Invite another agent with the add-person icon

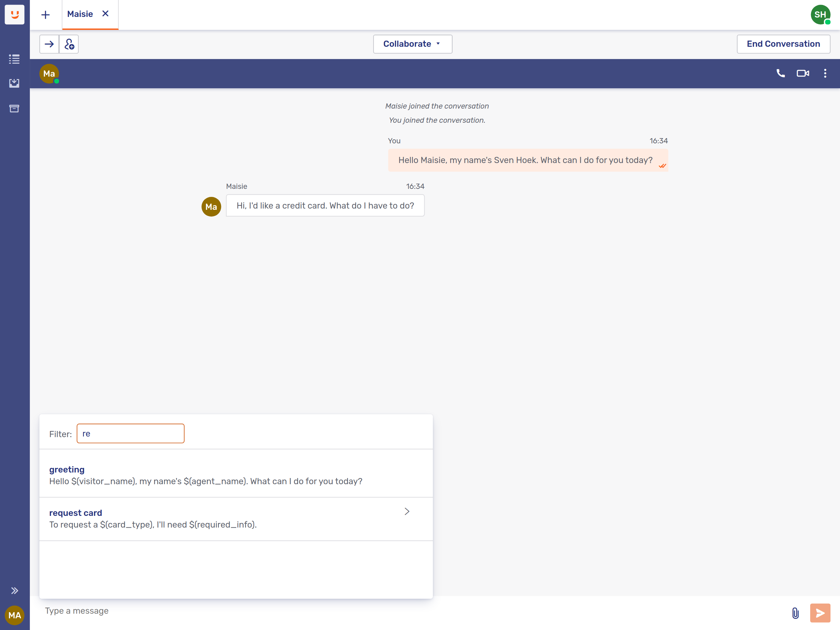click(x=69, y=44)
